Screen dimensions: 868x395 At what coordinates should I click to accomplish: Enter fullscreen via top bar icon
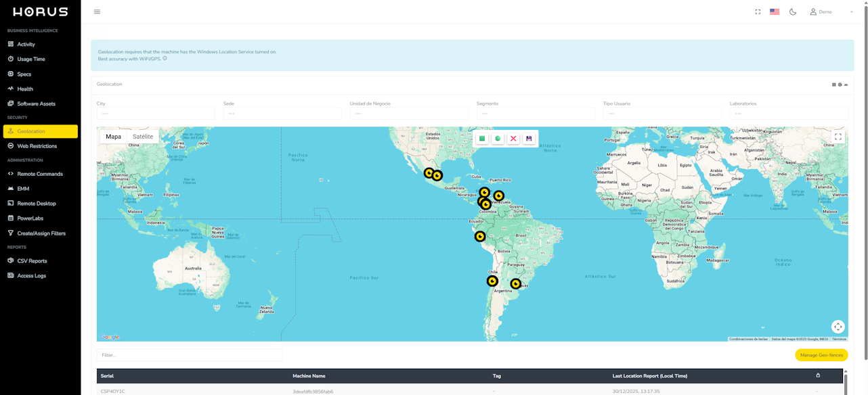tap(758, 11)
